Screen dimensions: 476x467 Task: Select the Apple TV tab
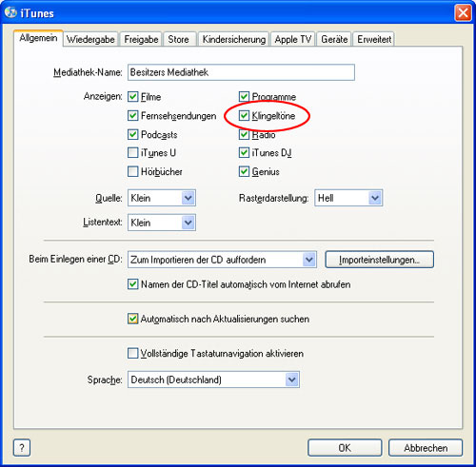point(292,39)
